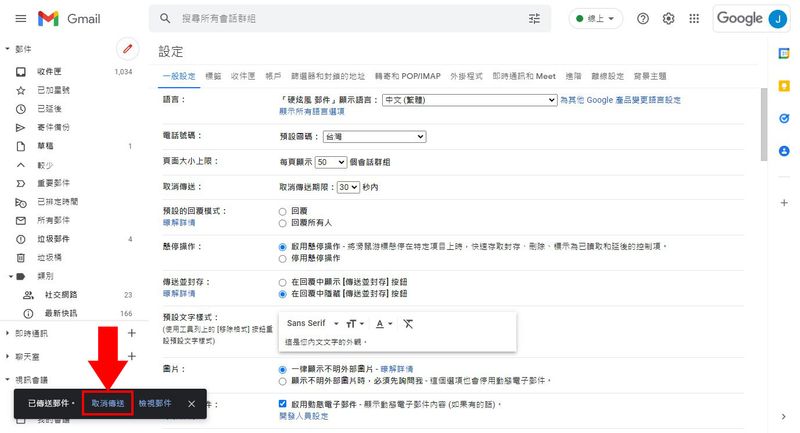Open Google Tasks side panel icon
This screenshot has height=433, width=800.
pyautogui.click(x=784, y=118)
